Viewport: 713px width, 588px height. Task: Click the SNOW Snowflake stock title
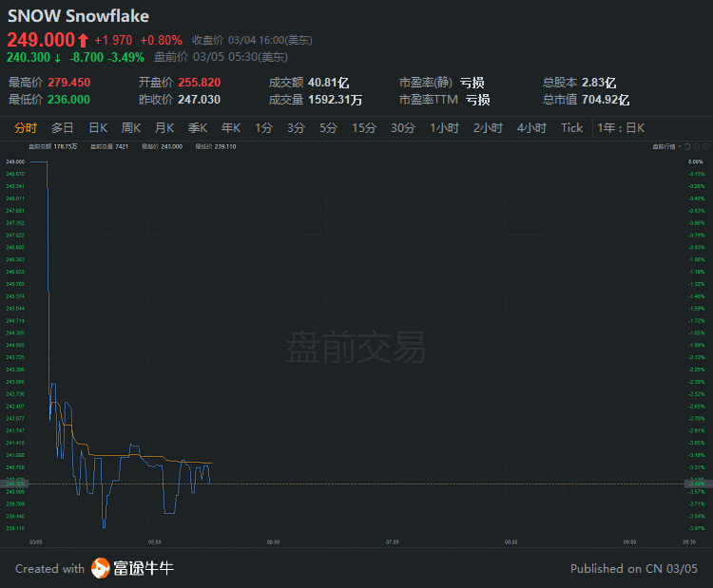pos(78,16)
